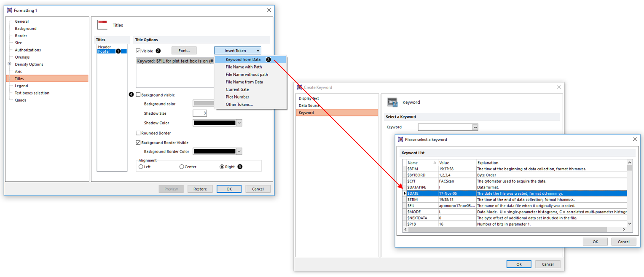
Task: Close the Please select a keyword dialog
Action: click(x=635, y=139)
